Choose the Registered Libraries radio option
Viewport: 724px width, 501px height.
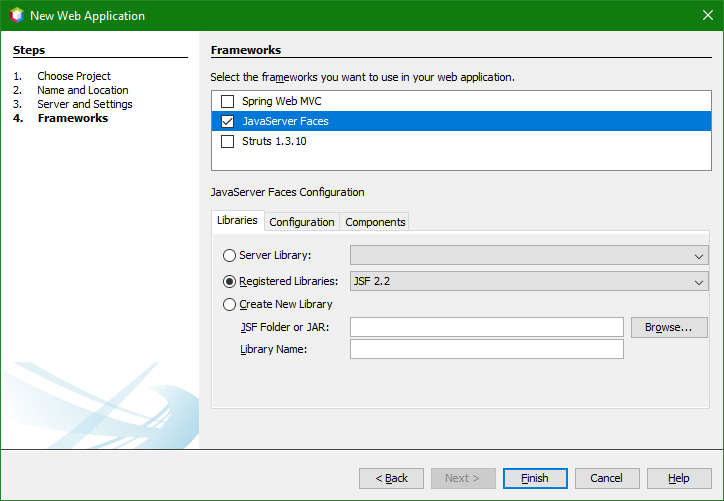click(229, 281)
